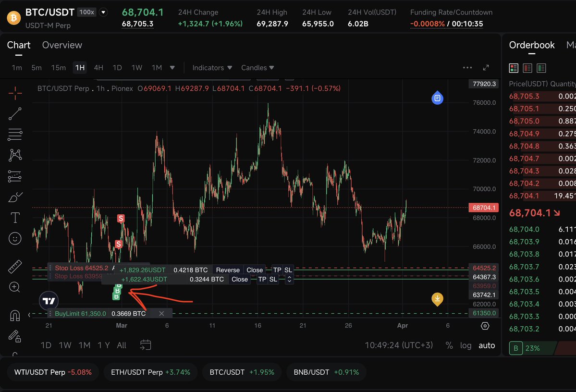Select the ruler measure tool
Screen dimensions: 576x392
point(15,267)
